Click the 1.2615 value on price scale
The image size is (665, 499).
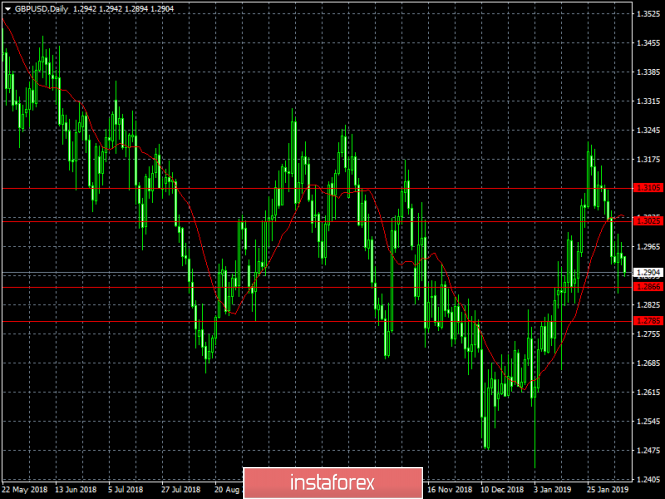(649, 392)
